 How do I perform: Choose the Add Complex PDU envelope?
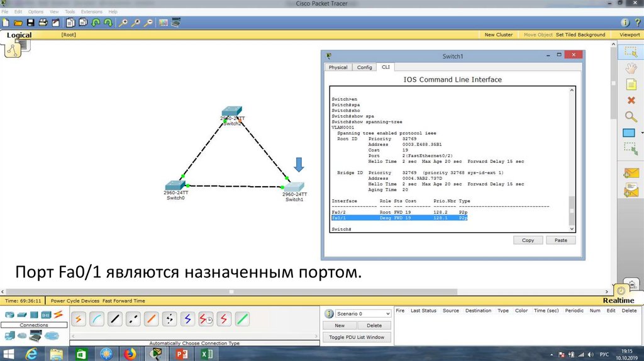631,190
